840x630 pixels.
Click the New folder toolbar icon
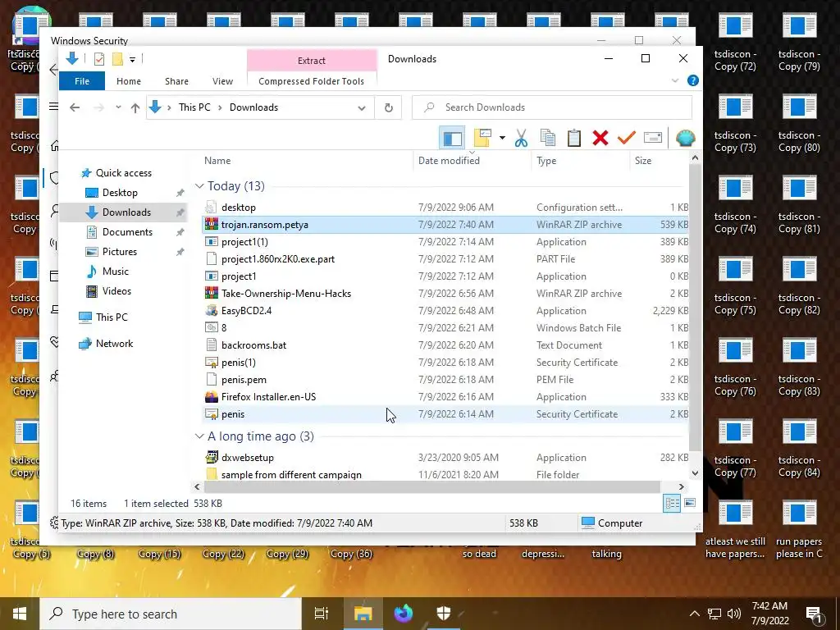point(482,138)
